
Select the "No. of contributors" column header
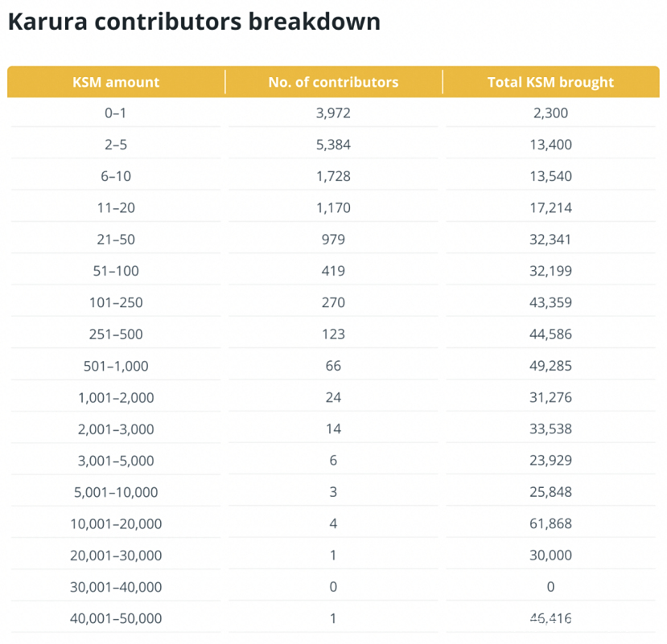click(x=333, y=82)
